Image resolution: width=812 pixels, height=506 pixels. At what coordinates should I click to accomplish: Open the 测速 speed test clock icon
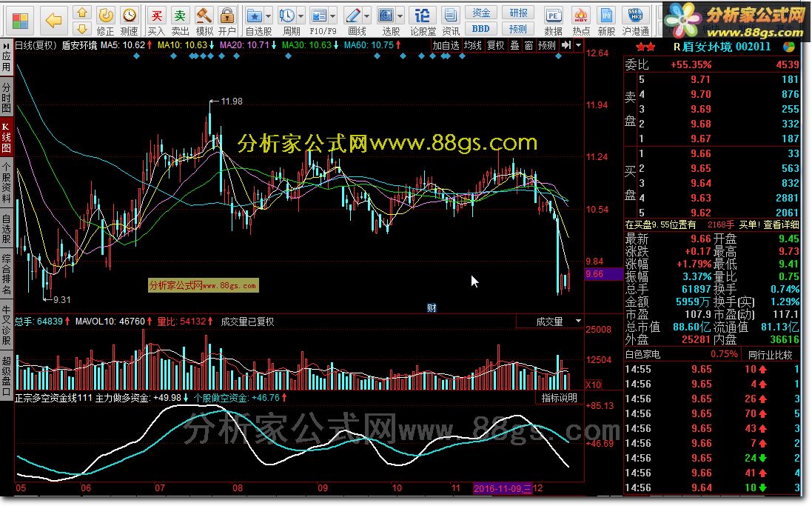tap(129, 15)
